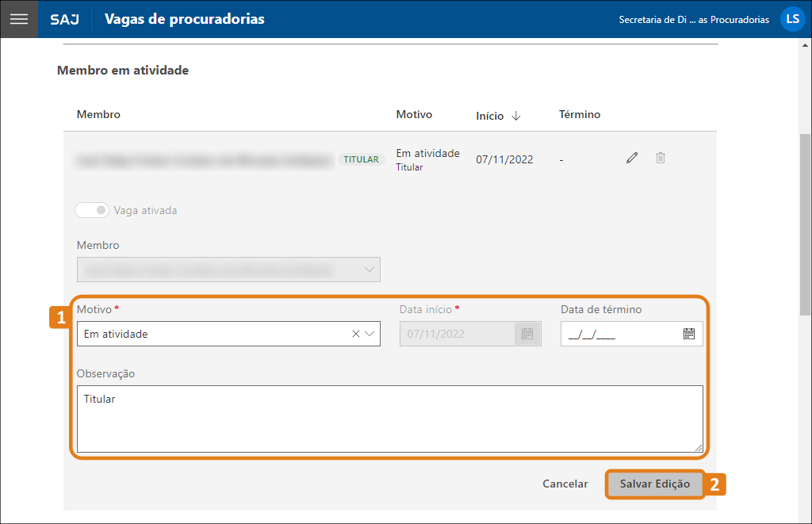Screen dimensions: 812x524
Task: Click the Motivo column header
Action: tap(414, 115)
